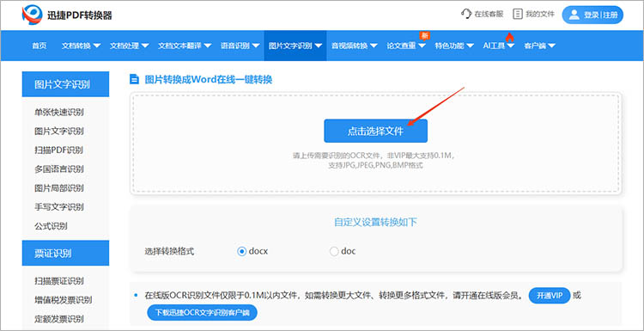The width and height of the screenshot is (644, 331).
Task: Select 图片局部识别 in the sidebar
Action: click(59, 188)
